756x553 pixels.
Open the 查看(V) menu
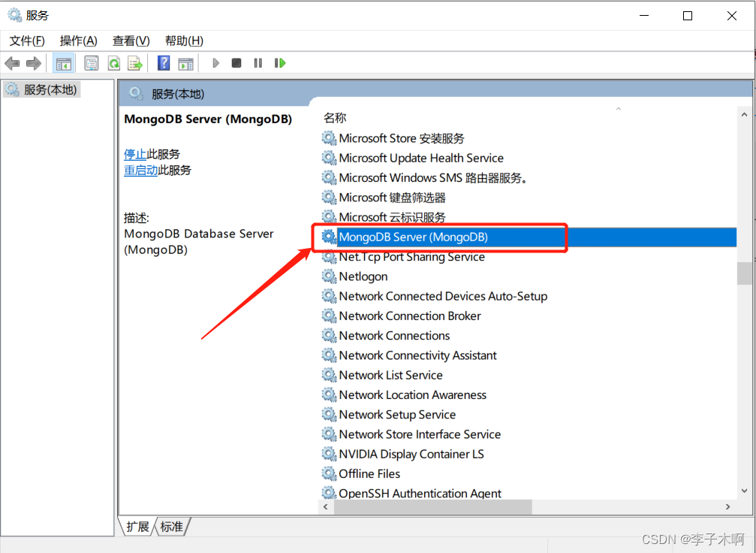tap(131, 41)
